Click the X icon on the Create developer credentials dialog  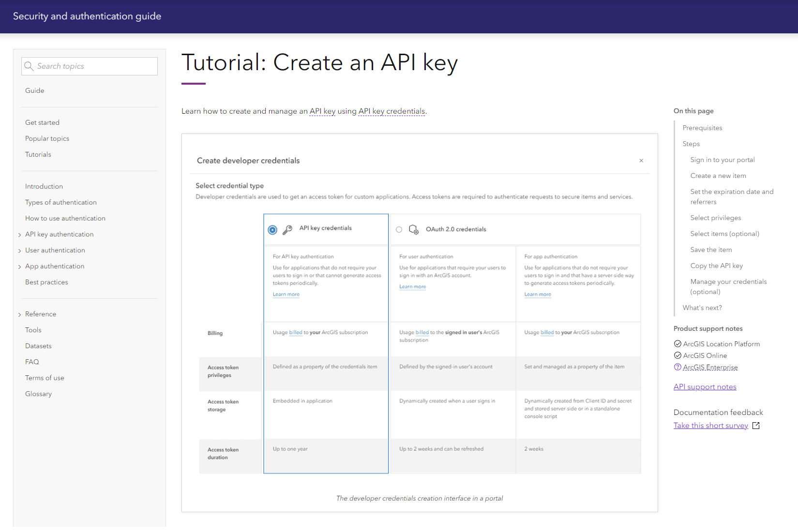point(641,160)
